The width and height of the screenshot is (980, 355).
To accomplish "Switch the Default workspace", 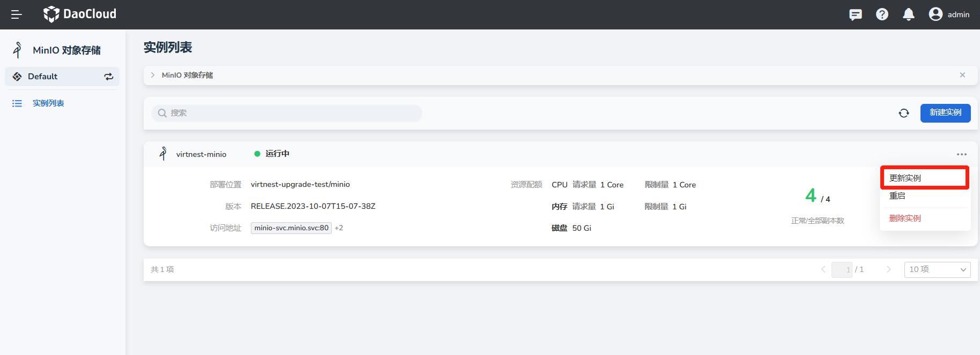I will 108,77.
